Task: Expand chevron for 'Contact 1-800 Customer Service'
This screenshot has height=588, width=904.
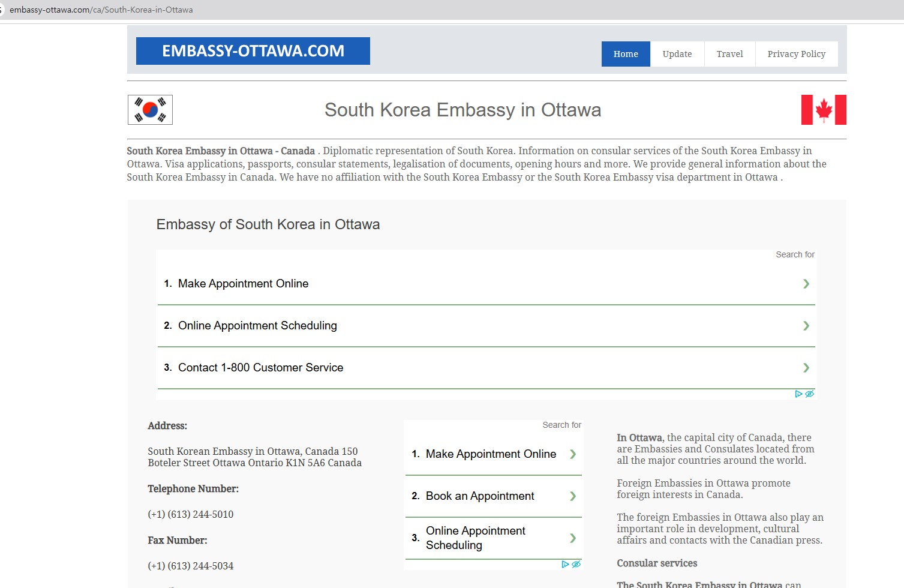Action: (x=806, y=368)
